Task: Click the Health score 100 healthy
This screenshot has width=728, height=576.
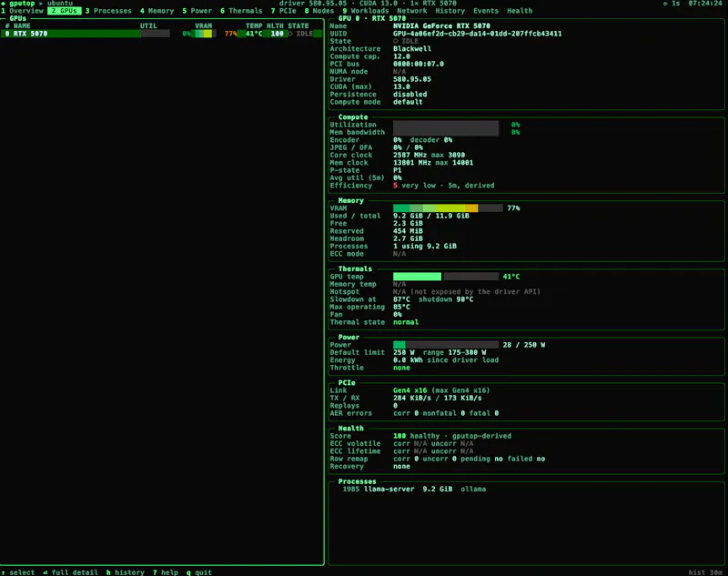Action: click(452, 436)
